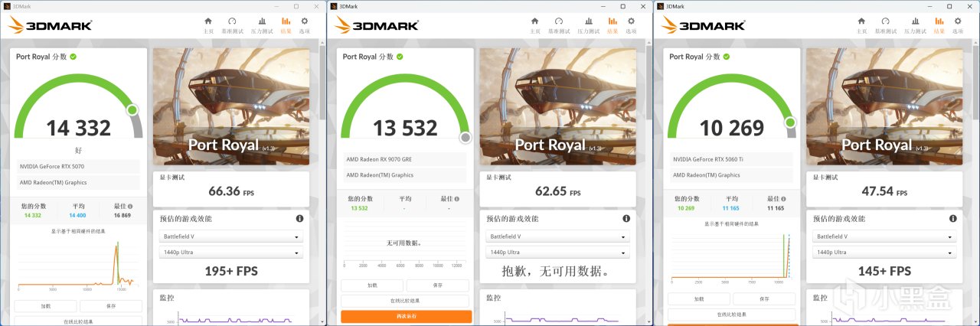Click 加载 button in RTX 5070 window
This screenshot has width=980, height=326.
[45, 306]
